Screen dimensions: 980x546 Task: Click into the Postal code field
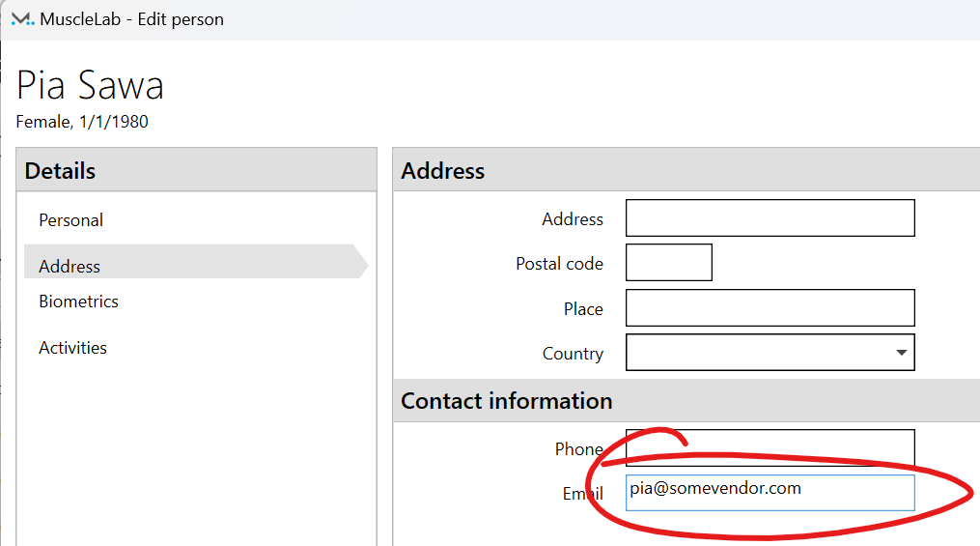pos(669,263)
